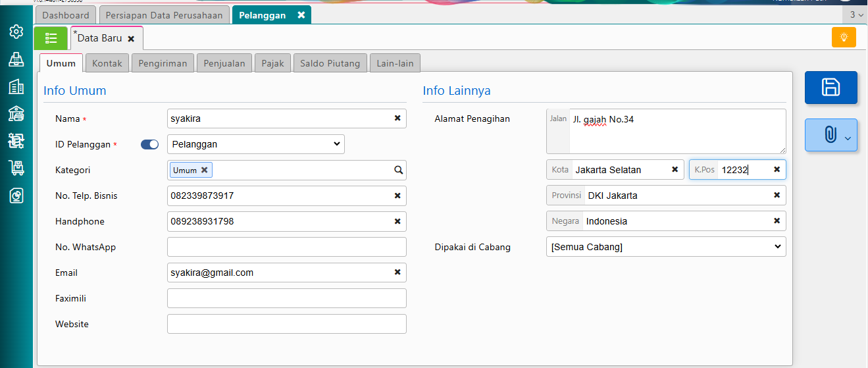Clear the Handphone field value
This screenshot has height=368, width=868.
coord(397,221)
